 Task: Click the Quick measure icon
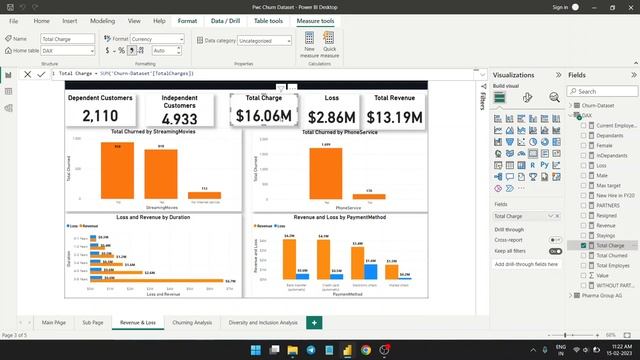pos(329,45)
